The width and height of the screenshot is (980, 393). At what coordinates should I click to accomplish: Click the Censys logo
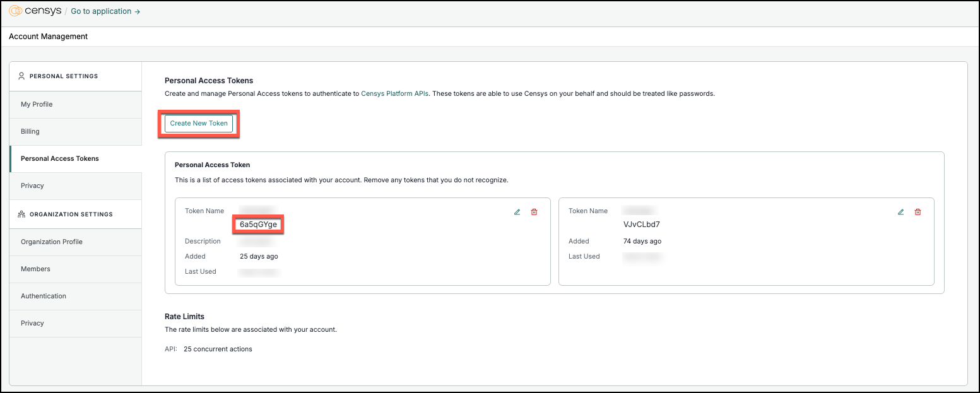35,11
